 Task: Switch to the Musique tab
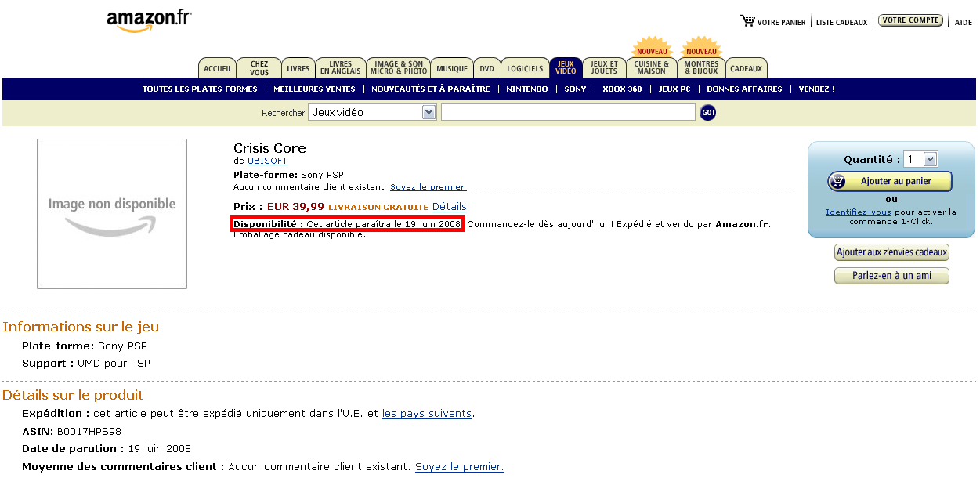point(452,68)
